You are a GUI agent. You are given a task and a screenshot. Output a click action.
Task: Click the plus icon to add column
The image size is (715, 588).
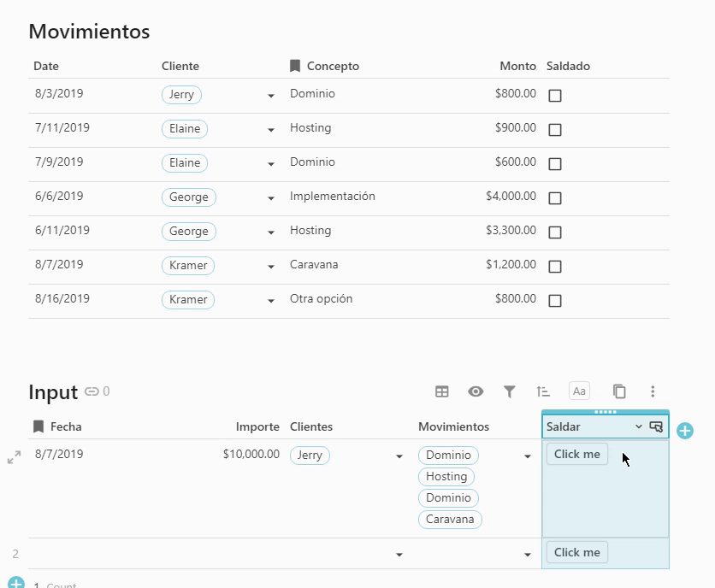tap(685, 431)
